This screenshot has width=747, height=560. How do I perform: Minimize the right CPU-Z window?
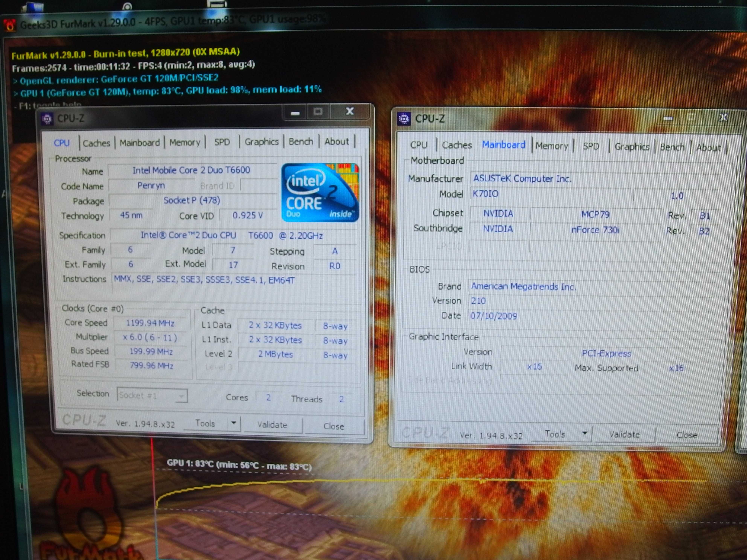point(668,118)
